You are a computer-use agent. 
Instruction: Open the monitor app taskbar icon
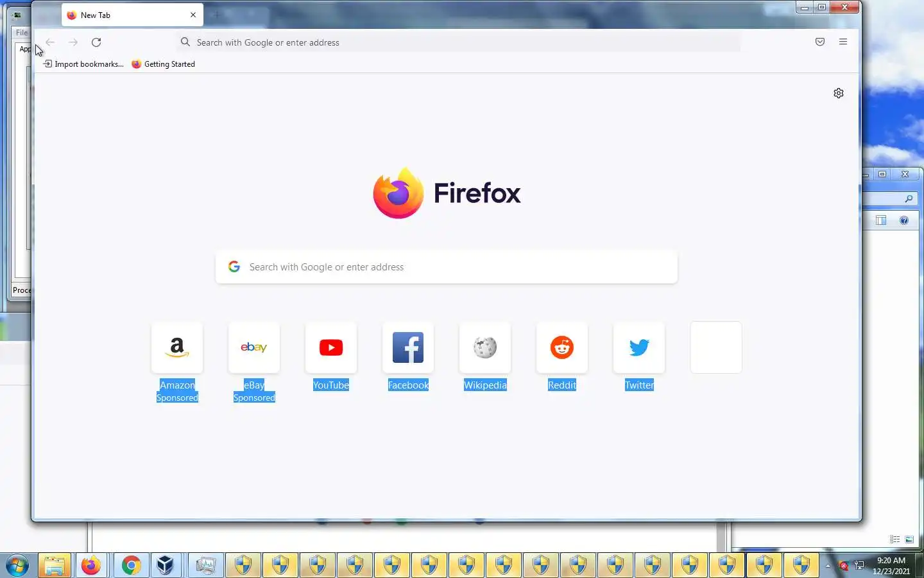click(206, 566)
